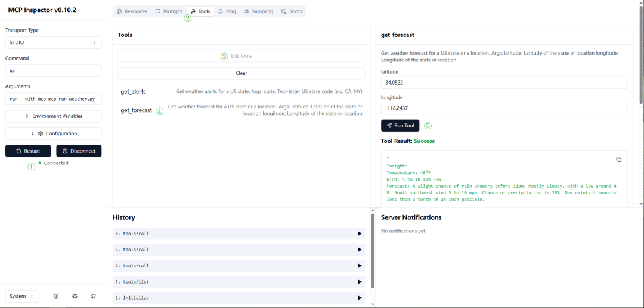Expand the 3. tools/list history arrow

coord(360,282)
